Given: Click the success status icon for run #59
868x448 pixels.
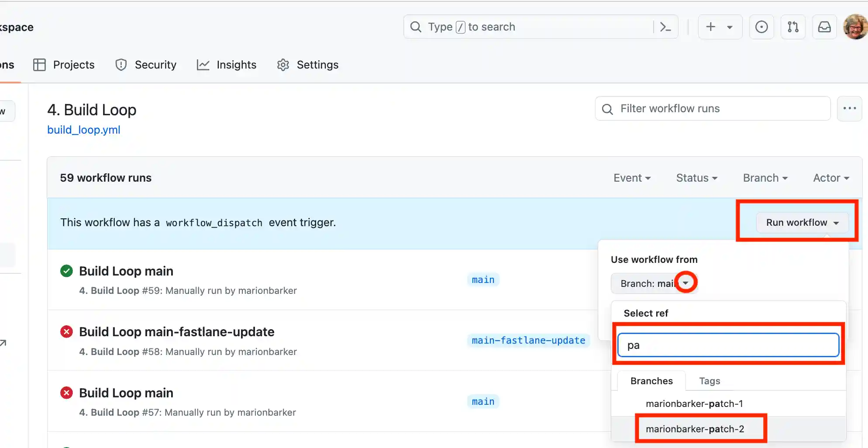Looking at the screenshot, I should click(66, 271).
